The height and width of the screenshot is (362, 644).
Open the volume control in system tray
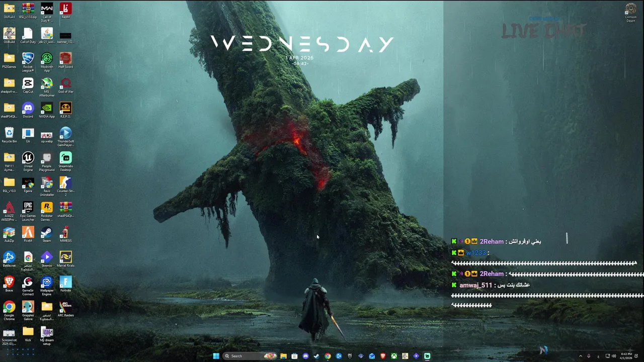point(614,356)
